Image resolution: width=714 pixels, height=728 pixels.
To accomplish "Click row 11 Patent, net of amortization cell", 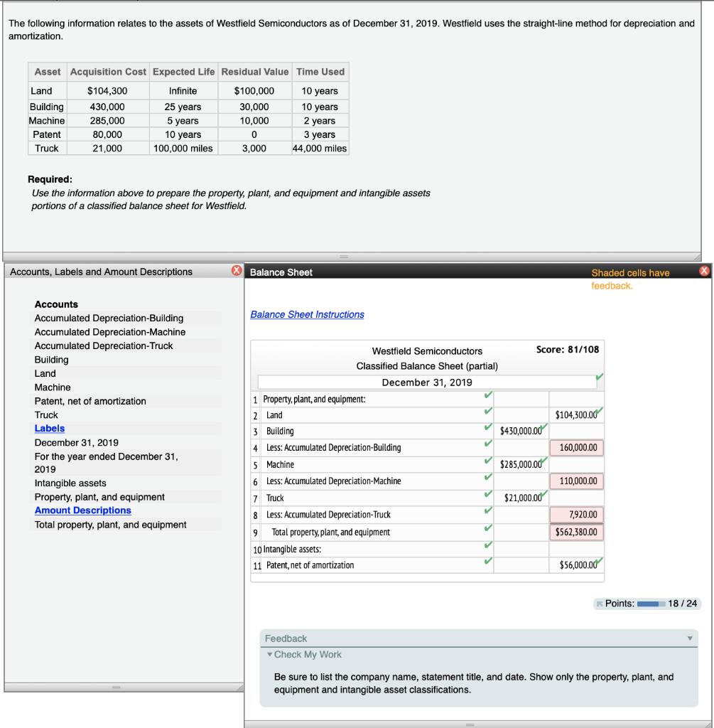I will [x=377, y=565].
